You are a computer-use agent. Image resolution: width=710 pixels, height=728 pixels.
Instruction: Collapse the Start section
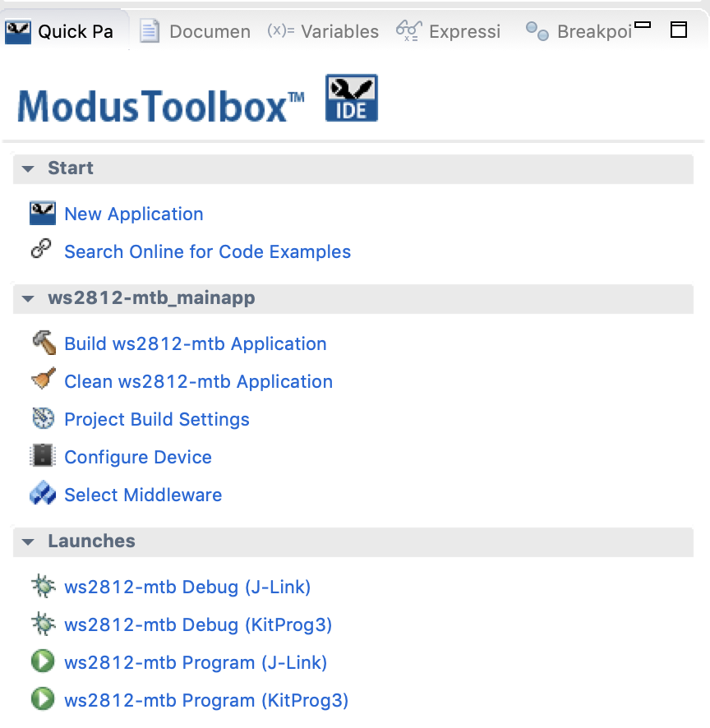coord(28,168)
